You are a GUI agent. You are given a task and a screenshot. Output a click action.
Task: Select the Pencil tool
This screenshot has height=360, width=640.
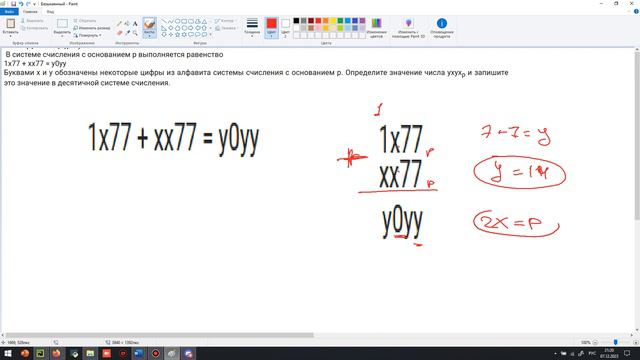[x=120, y=24]
